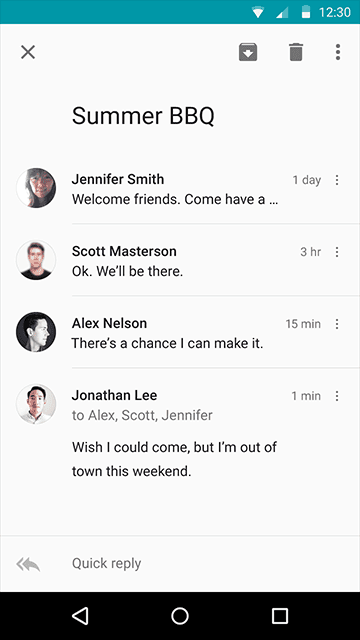Open more options for Scott Masterson's message
360x640 pixels.
coord(337,252)
